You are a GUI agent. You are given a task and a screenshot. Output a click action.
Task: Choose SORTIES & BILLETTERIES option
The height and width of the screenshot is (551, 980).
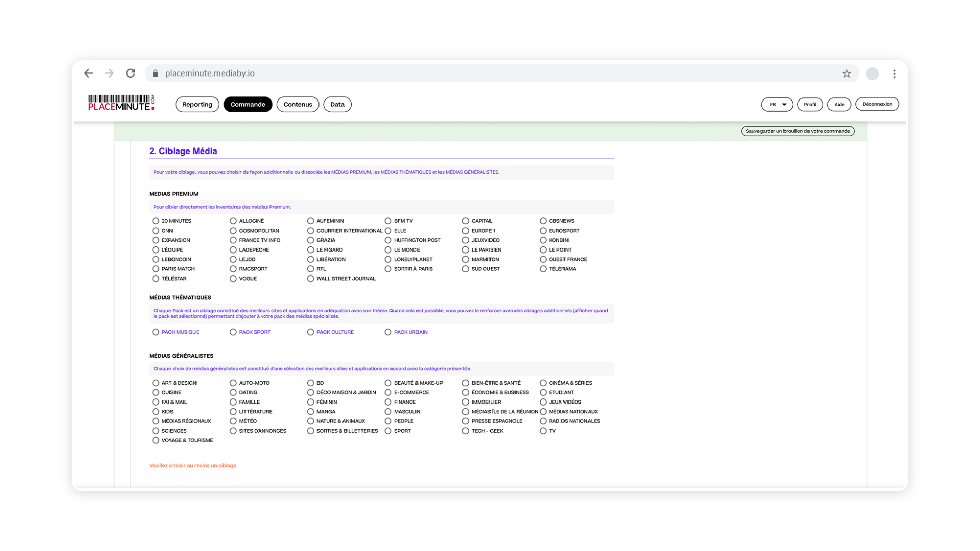pyautogui.click(x=311, y=431)
